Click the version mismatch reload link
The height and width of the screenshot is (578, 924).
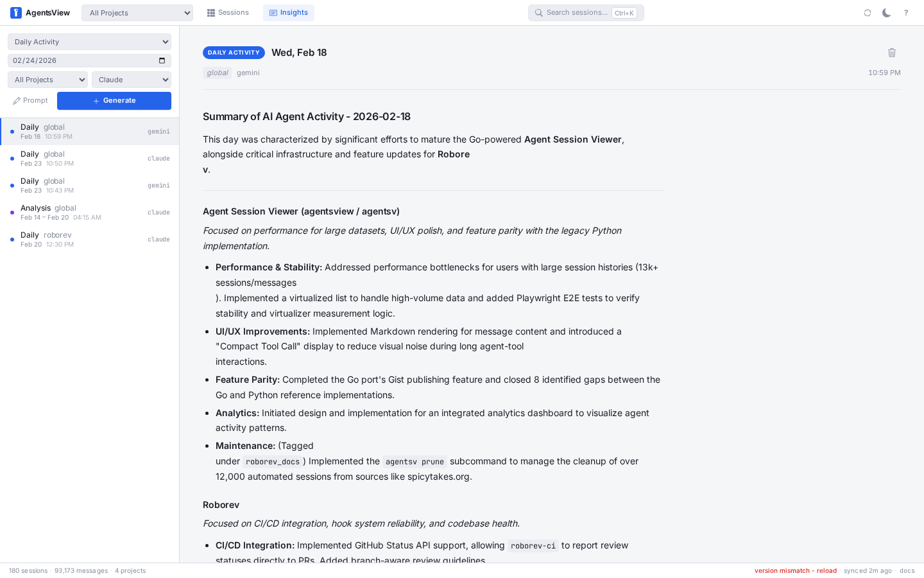(x=795, y=570)
